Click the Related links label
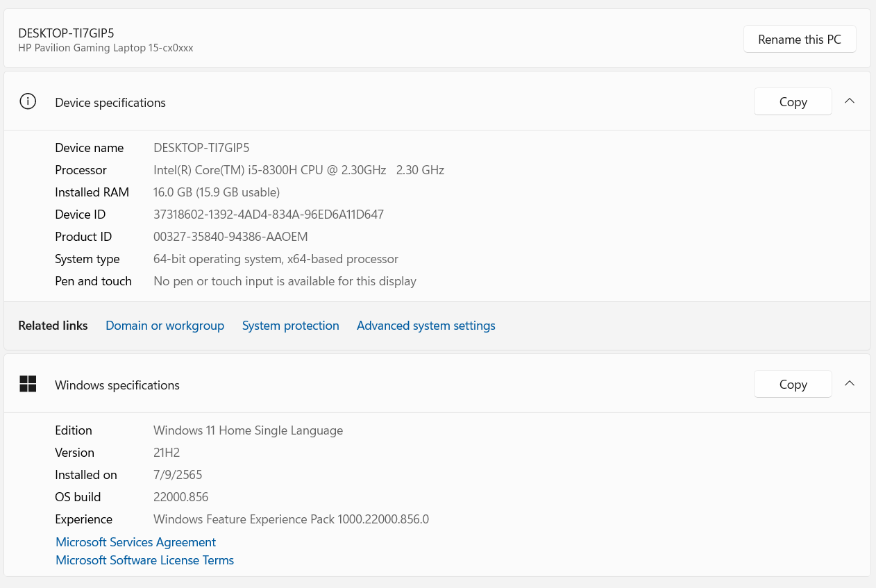876x588 pixels. [53, 326]
